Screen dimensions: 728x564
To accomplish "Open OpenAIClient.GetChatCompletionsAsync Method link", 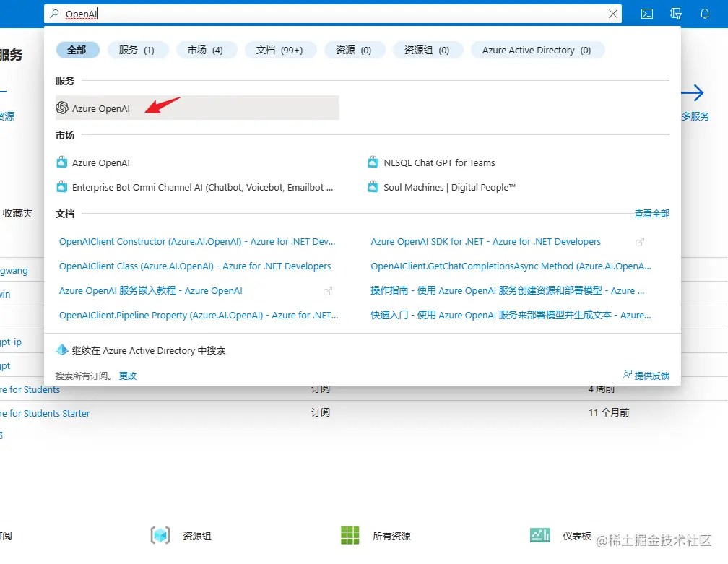I will click(511, 266).
